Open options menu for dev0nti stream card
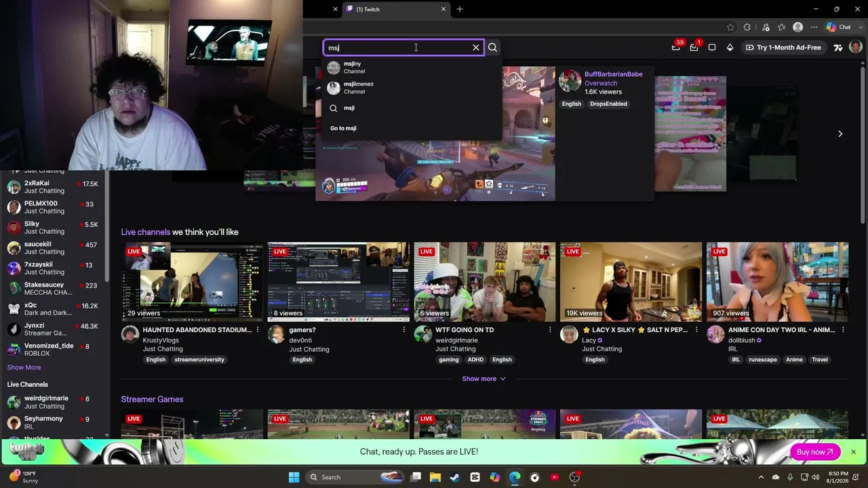 click(x=404, y=330)
